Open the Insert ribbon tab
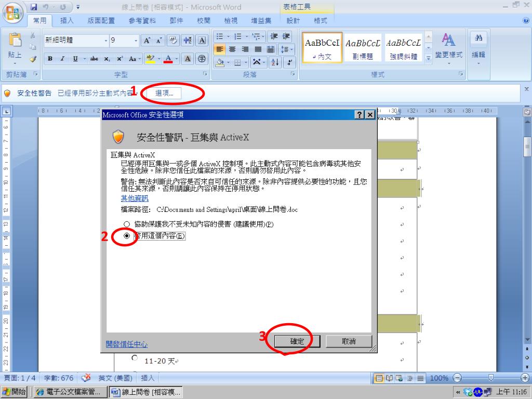 (66, 21)
